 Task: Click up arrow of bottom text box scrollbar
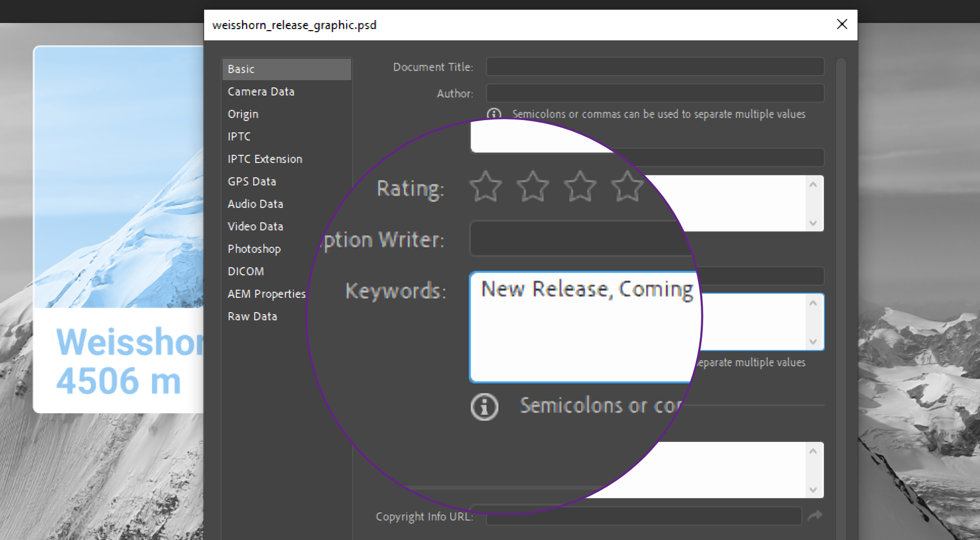(813, 451)
